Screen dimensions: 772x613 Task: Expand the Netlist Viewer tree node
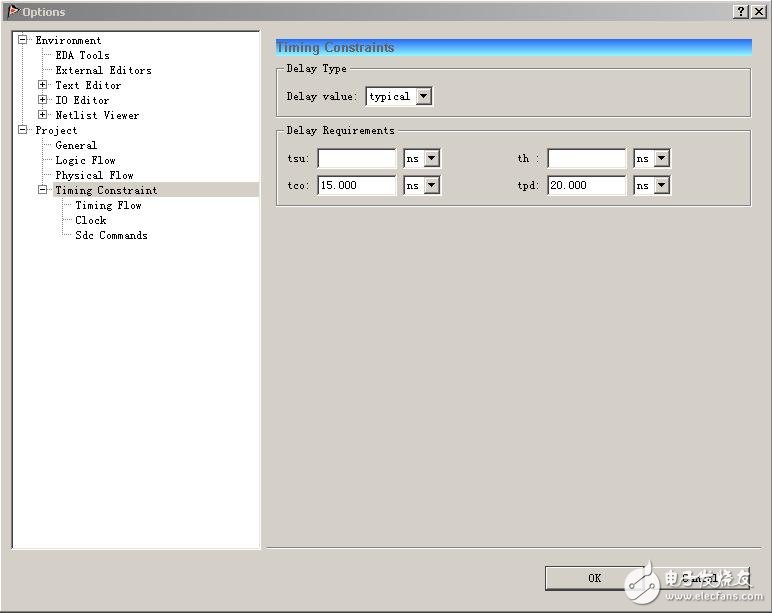click(43, 115)
